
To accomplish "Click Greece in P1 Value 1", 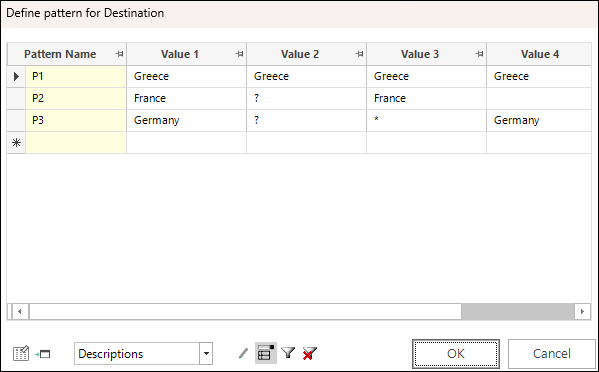I will pos(187,76).
